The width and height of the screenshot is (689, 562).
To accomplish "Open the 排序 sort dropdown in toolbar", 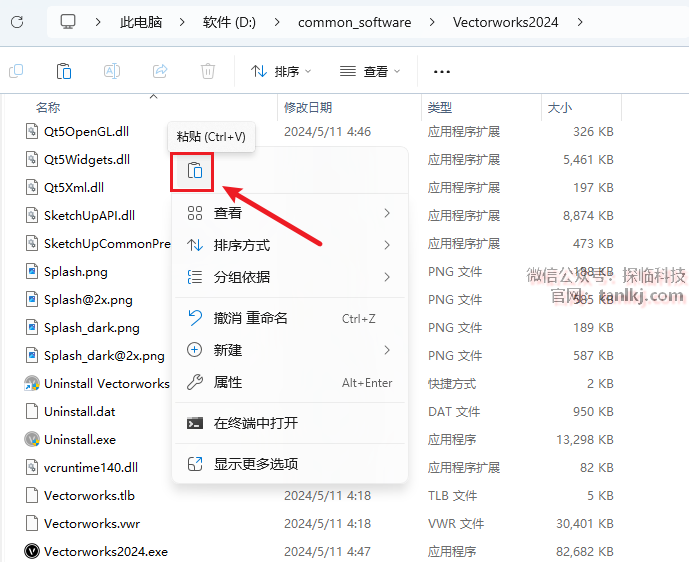I will coord(281,71).
